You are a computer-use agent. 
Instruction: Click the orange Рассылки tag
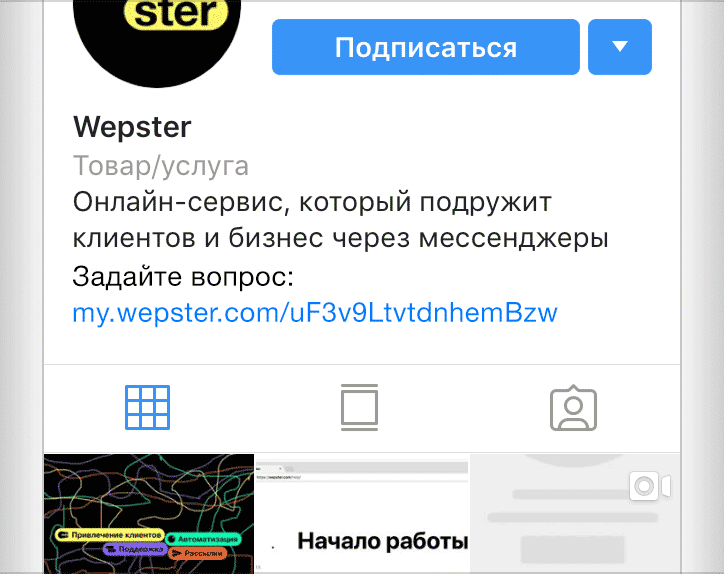[198, 553]
